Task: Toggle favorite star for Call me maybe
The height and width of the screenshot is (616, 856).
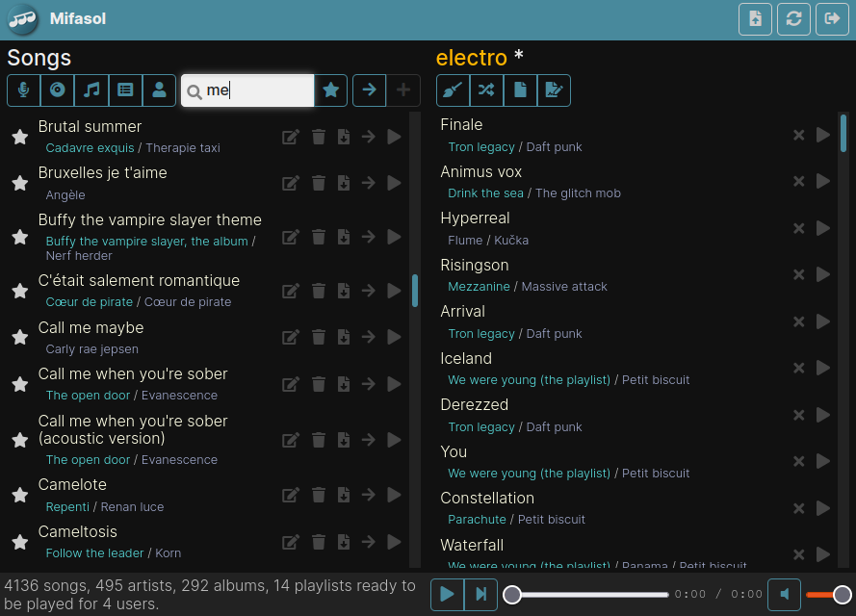Action: point(20,337)
